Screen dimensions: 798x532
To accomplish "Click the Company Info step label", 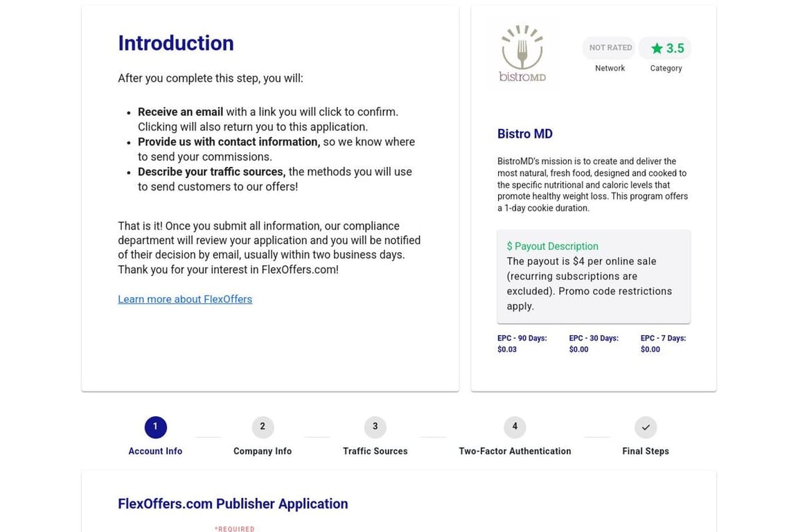I will 263,451.
